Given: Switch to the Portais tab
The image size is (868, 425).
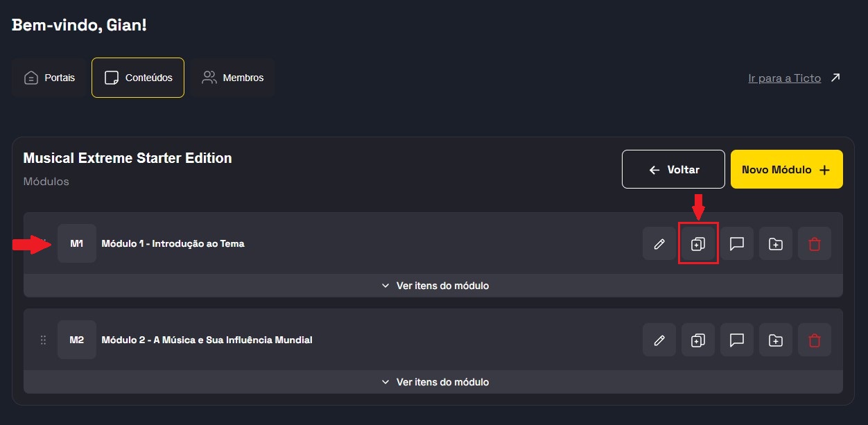Looking at the screenshot, I should coord(49,78).
